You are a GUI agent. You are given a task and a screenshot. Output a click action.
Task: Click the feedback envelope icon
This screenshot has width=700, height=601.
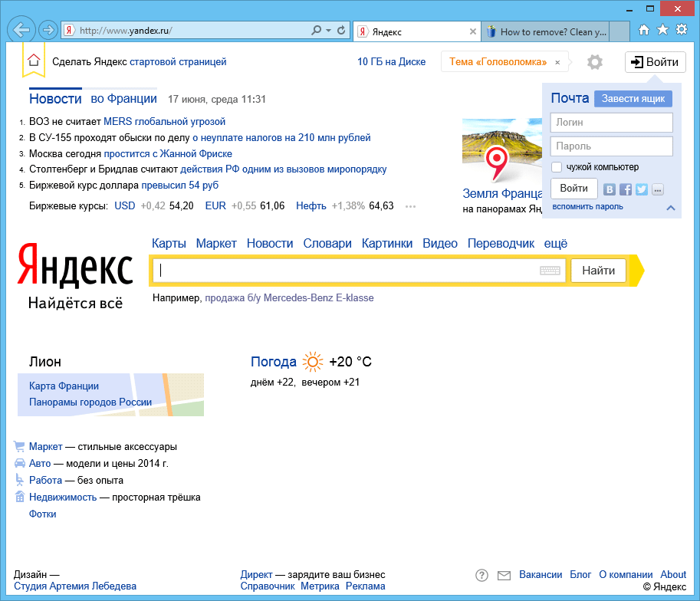click(x=504, y=576)
